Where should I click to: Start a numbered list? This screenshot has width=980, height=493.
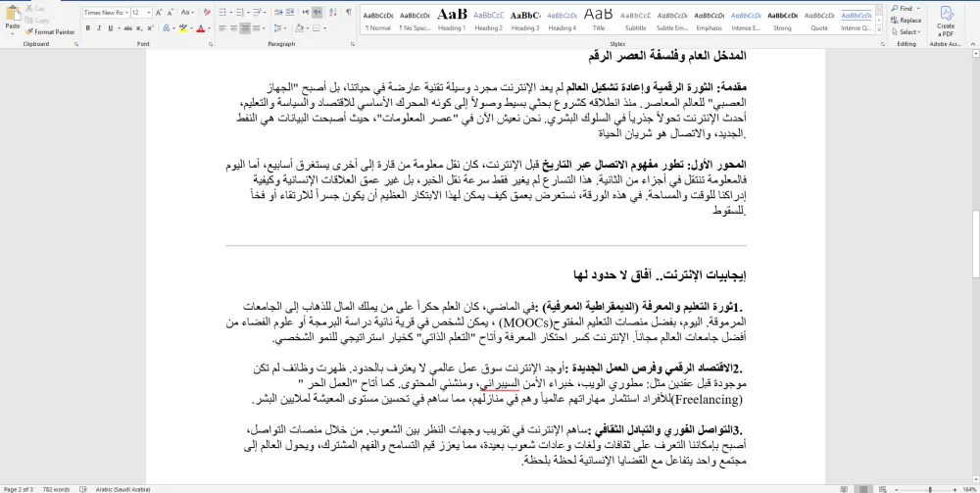coord(240,13)
